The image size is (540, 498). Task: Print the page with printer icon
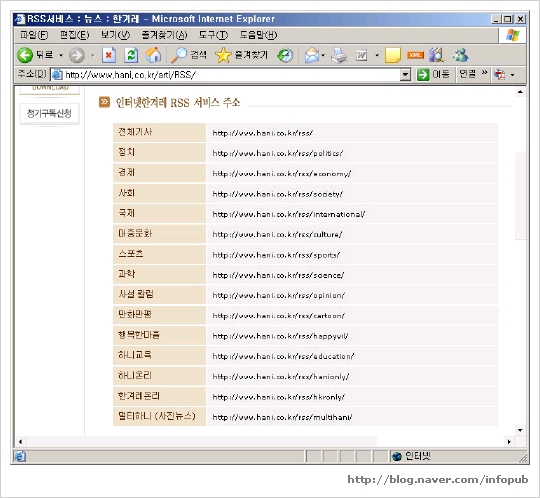coord(339,55)
